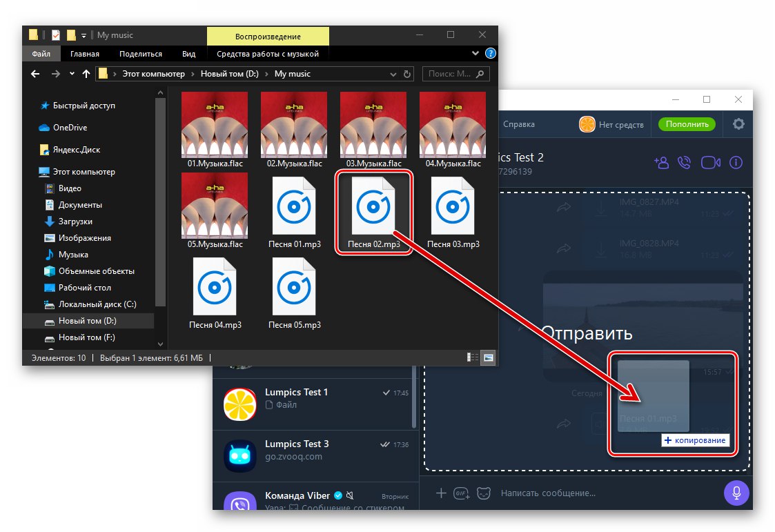Image resolution: width=775 pixels, height=532 pixels.
Task: Select the file Песня 05.mp3
Action: (294, 293)
